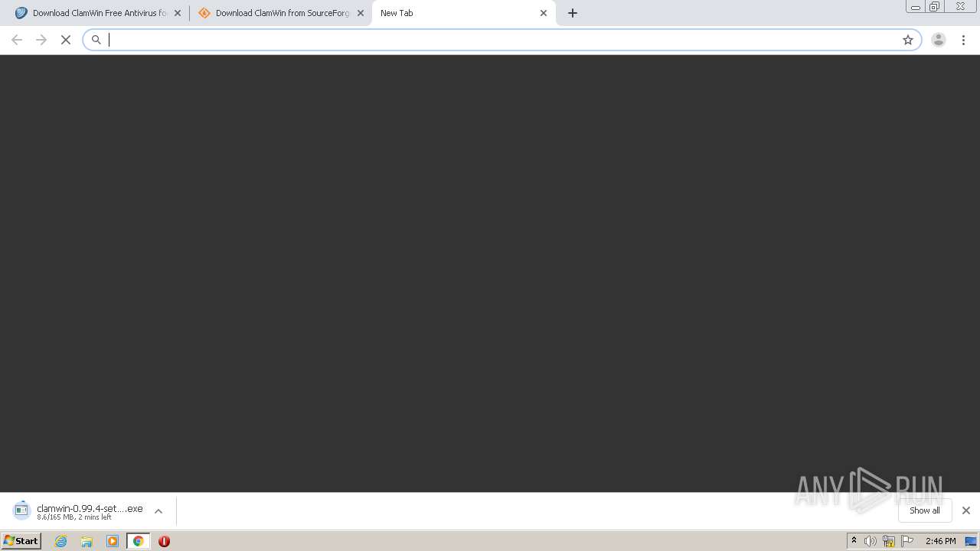Open the Chrome three-dot menu
The width and height of the screenshot is (980, 551).
(x=963, y=40)
